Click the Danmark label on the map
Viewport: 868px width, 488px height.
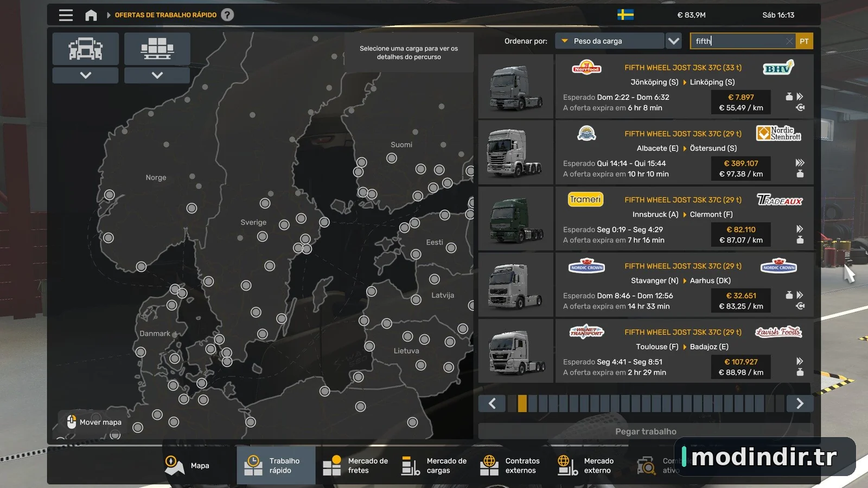(155, 333)
